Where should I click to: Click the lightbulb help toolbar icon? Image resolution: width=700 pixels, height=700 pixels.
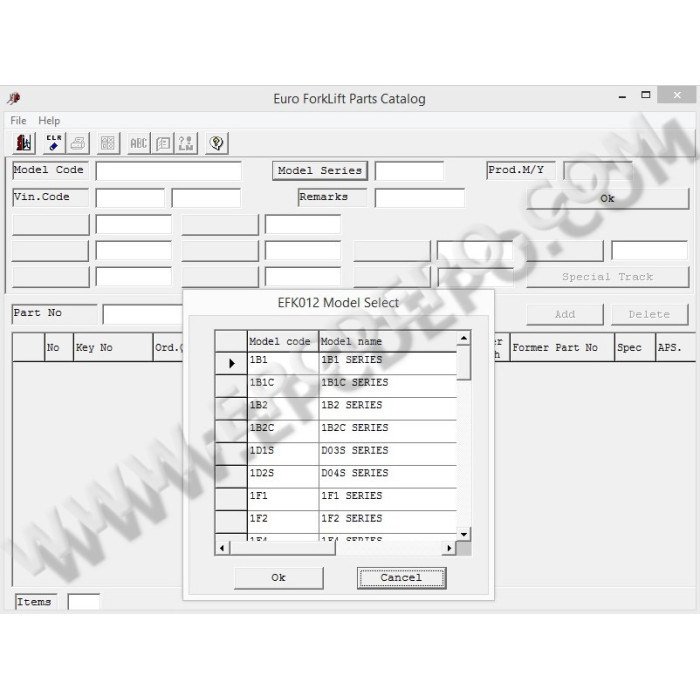click(217, 143)
